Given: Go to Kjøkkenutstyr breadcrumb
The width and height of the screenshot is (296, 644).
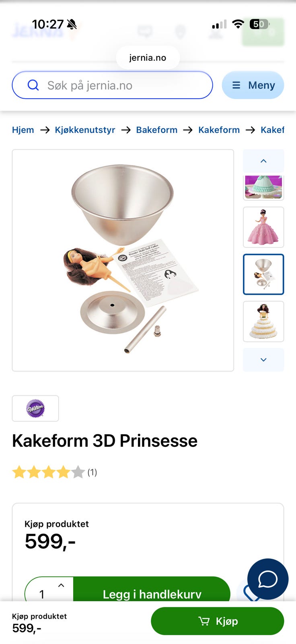Looking at the screenshot, I should 85,130.
